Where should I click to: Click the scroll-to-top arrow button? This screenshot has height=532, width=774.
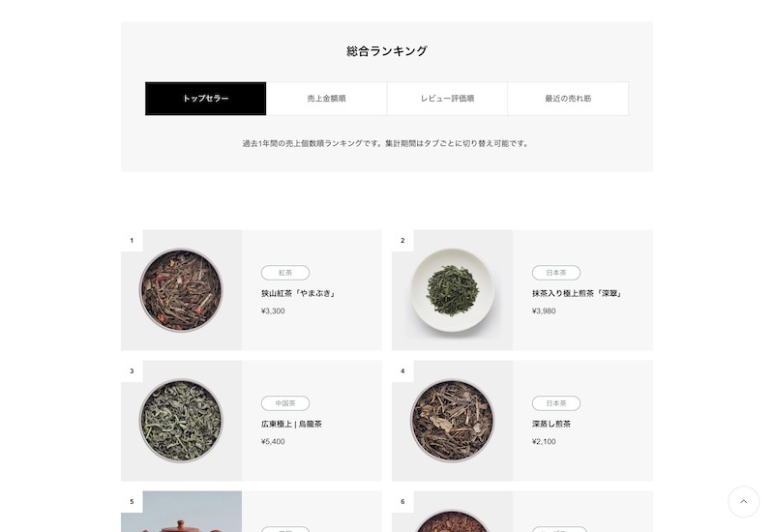743,501
